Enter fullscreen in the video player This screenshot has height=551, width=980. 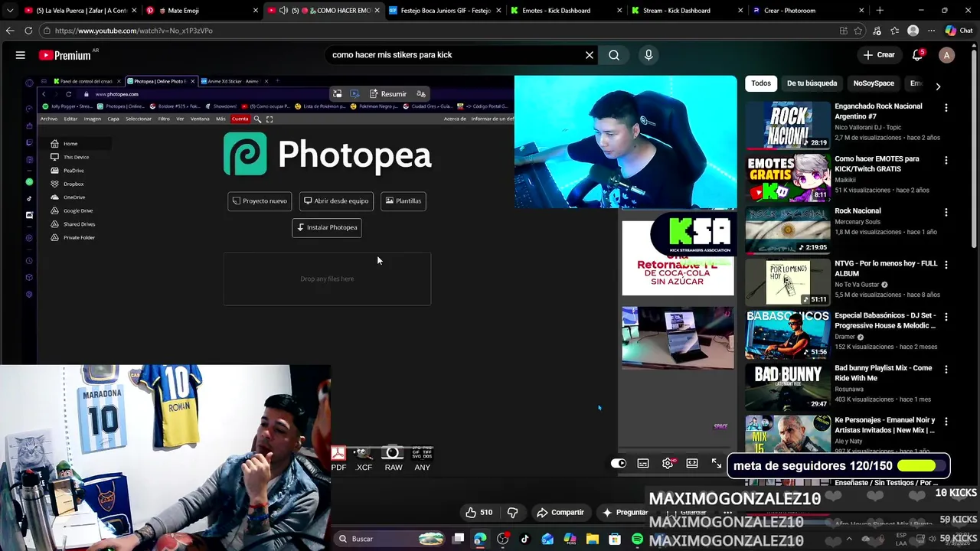(x=717, y=463)
